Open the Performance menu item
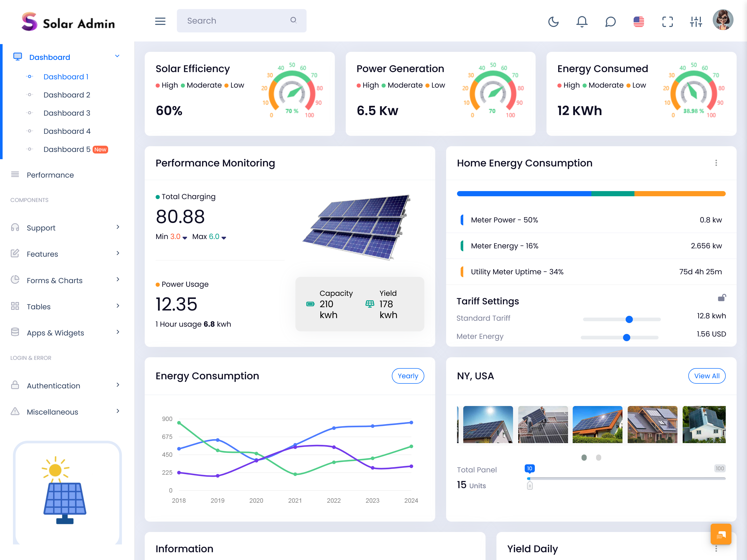The width and height of the screenshot is (747, 560). 50,175
